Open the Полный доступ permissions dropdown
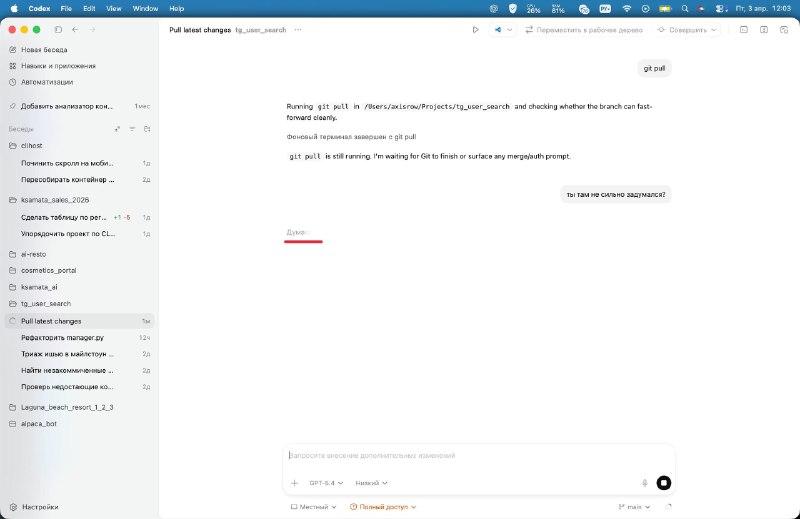Image resolution: width=800 pixels, height=519 pixels. tap(383, 507)
